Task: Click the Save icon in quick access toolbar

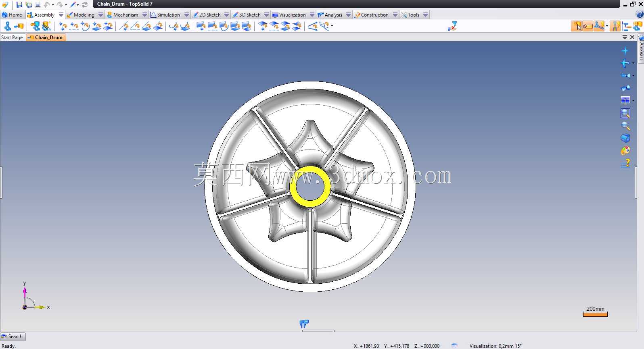Action: click(x=19, y=4)
